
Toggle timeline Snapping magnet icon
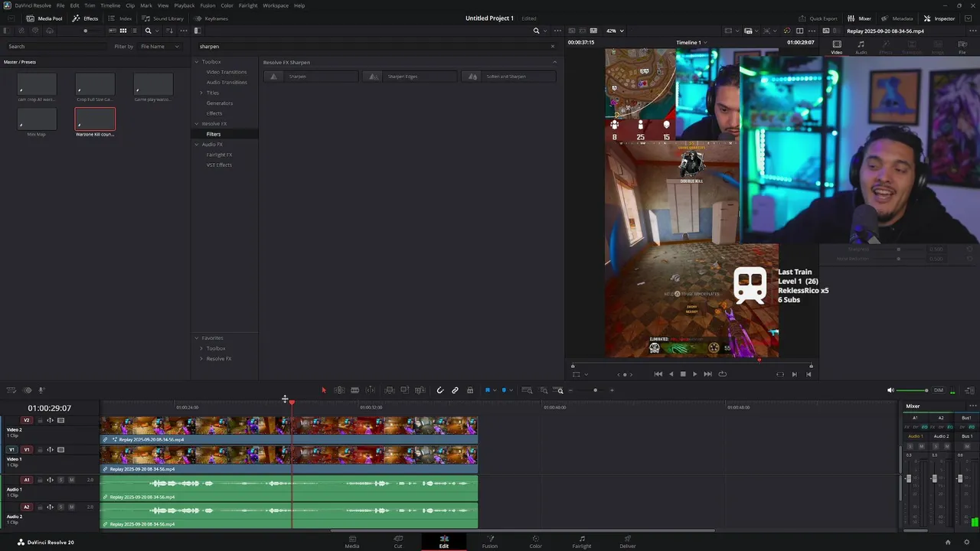[439, 390]
